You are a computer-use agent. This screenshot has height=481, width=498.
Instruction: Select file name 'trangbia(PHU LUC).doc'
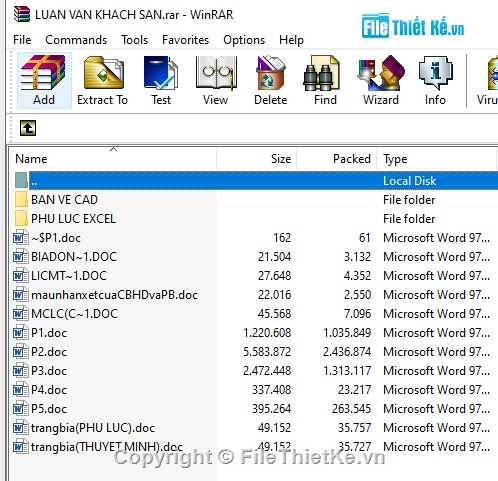click(x=93, y=428)
